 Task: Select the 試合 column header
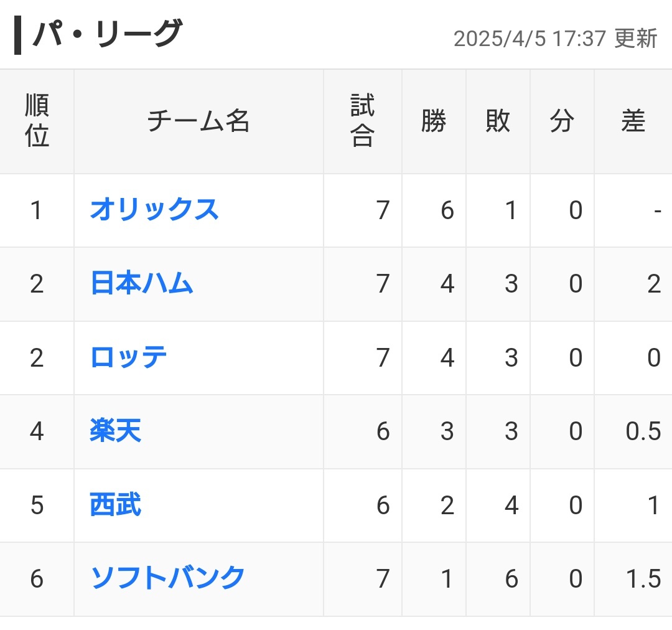[363, 121]
